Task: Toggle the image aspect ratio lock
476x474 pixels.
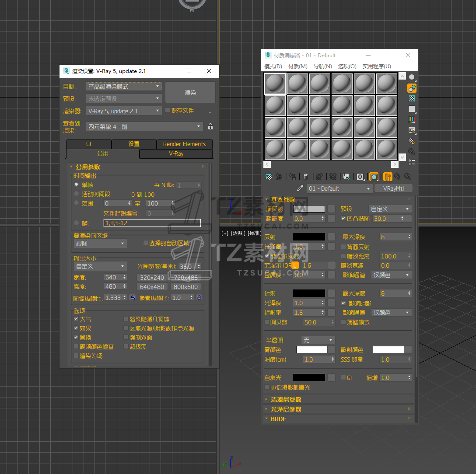Action: coord(133,298)
